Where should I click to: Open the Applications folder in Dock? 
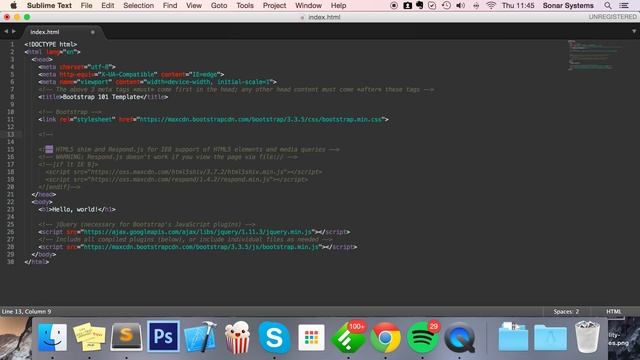550,337
